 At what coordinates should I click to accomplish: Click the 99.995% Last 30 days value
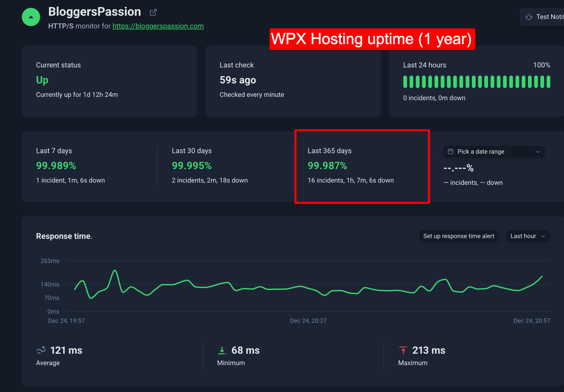[x=192, y=166]
